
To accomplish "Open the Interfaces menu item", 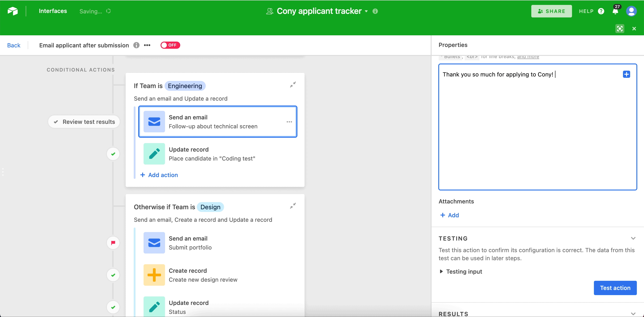I will [x=53, y=11].
